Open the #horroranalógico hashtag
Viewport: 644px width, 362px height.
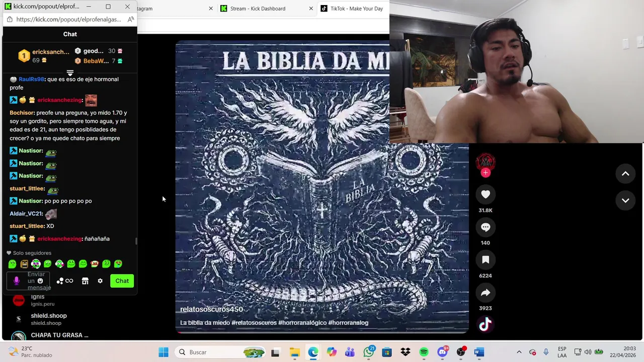(302, 323)
